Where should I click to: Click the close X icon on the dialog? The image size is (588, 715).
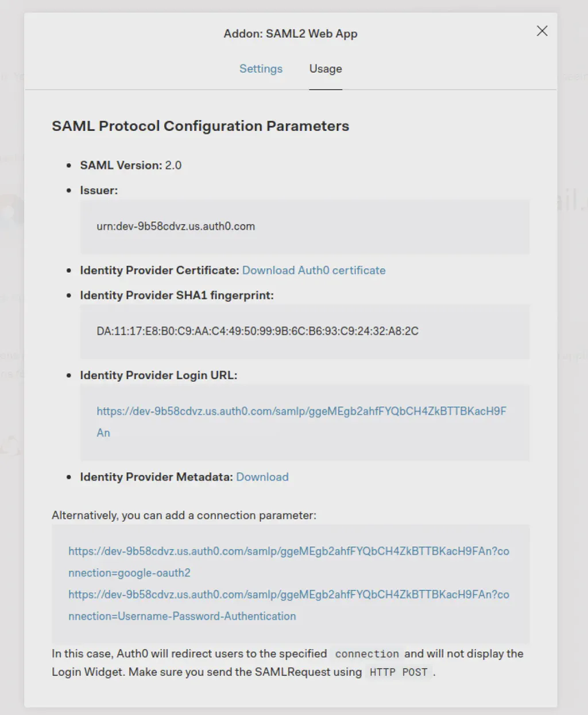tap(541, 31)
